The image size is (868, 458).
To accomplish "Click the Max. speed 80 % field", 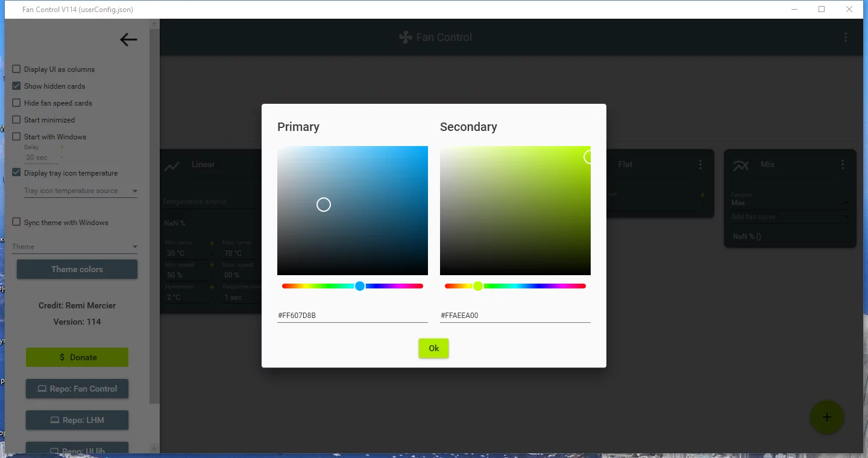I will [241, 275].
